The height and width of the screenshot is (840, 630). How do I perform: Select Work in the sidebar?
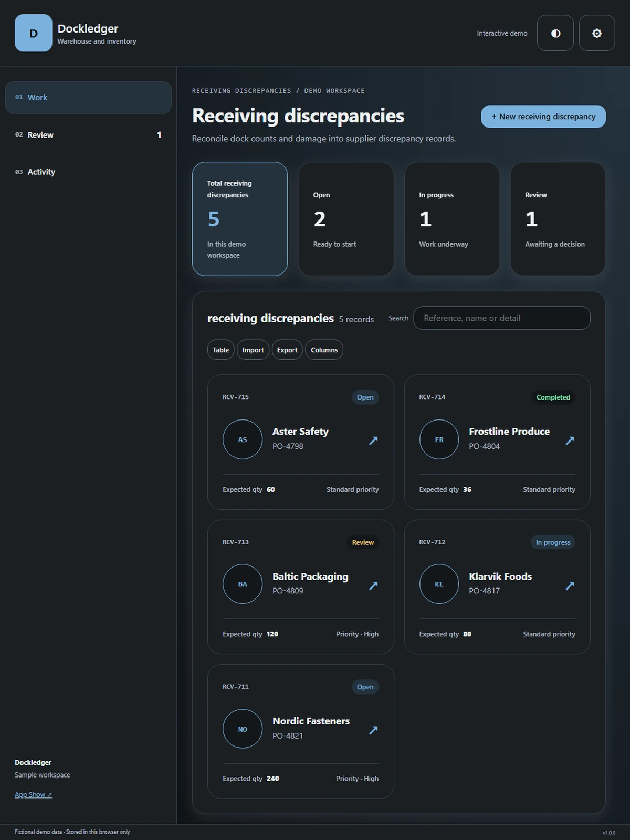[88, 97]
